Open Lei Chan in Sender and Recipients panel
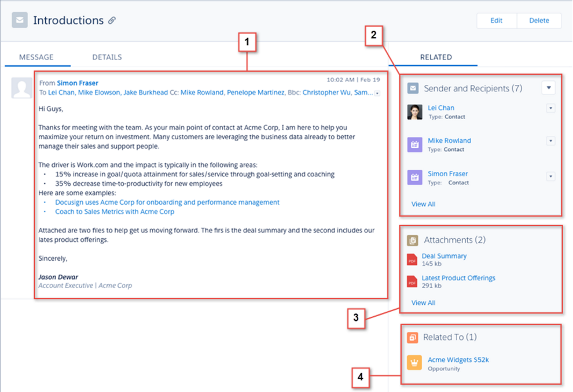 [441, 108]
